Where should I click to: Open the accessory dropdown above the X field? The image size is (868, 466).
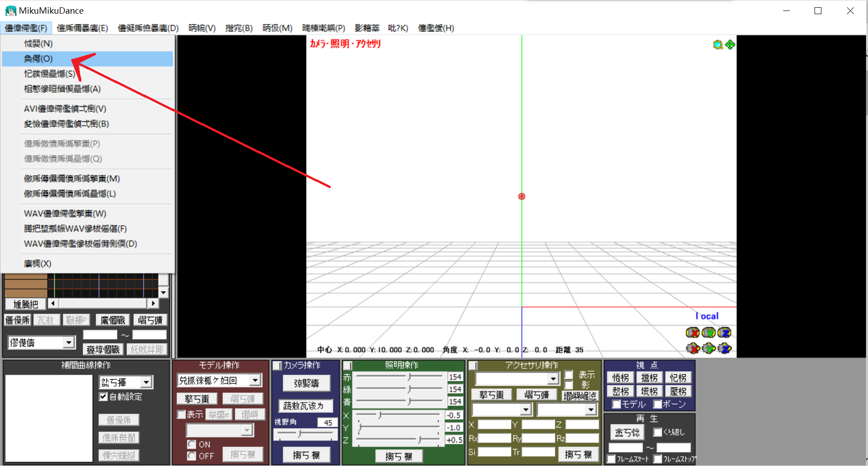(x=526, y=410)
